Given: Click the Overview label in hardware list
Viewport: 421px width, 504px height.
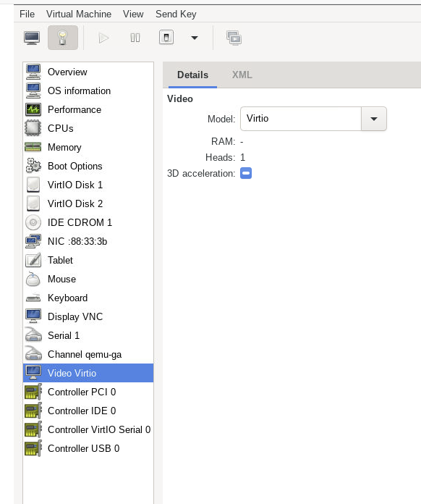Looking at the screenshot, I should (67, 72).
